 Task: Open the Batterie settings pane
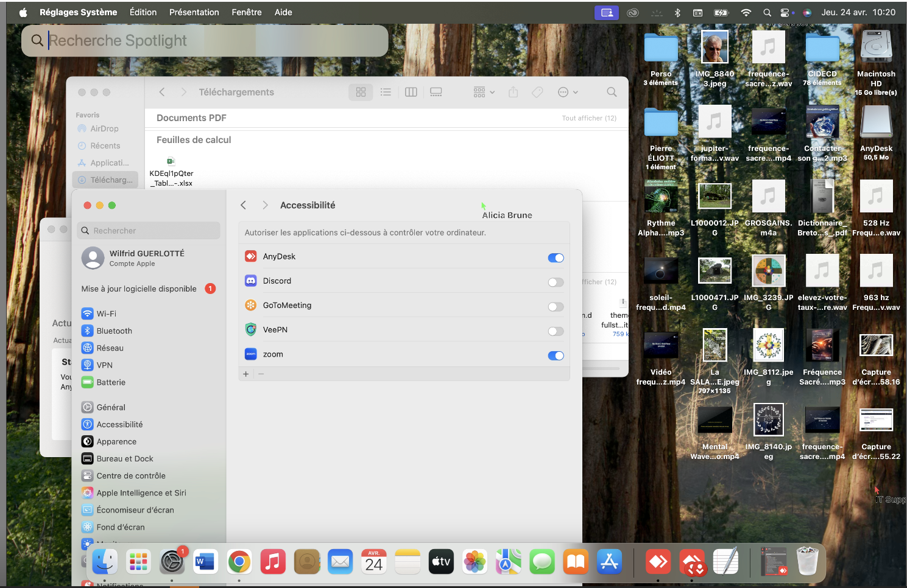[110, 382]
